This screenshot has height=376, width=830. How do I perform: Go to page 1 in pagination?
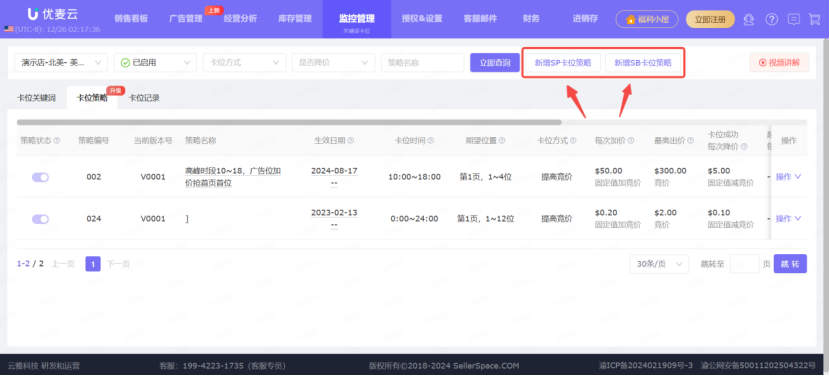coord(93,264)
